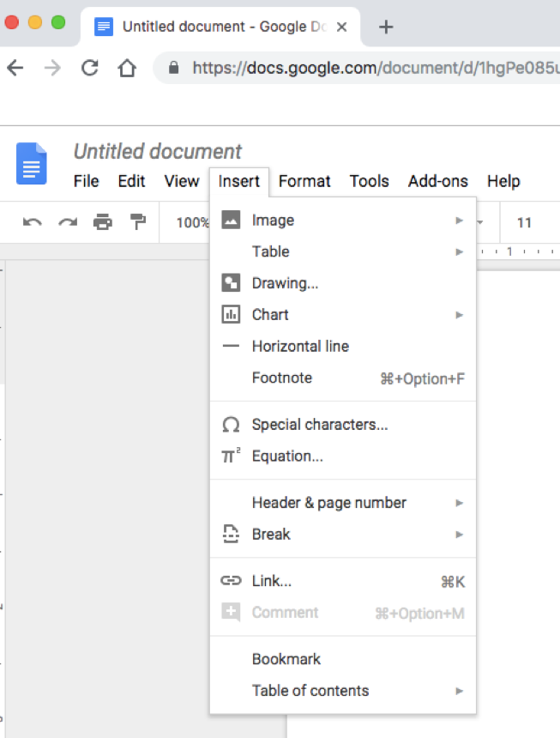Open the View menu
Image resolution: width=560 pixels, height=738 pixels.
point(182,181)
